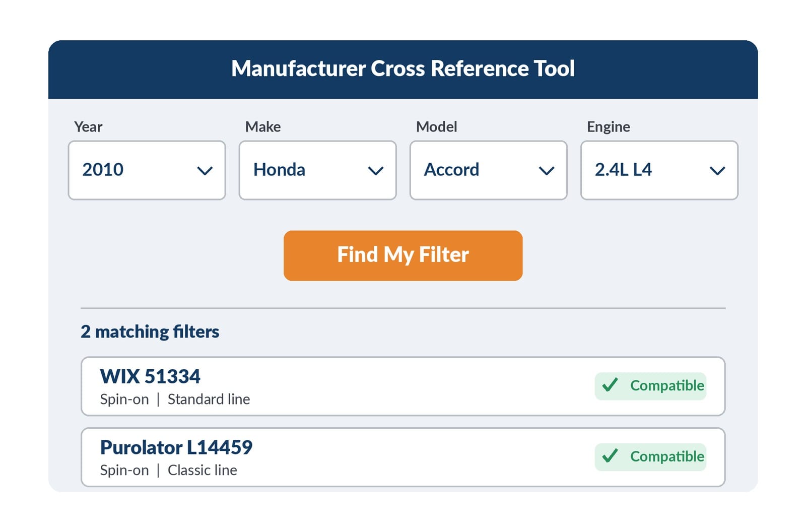Click the Find My Filter button
Viewport: 806px width, 532px height.
point(403,255)
